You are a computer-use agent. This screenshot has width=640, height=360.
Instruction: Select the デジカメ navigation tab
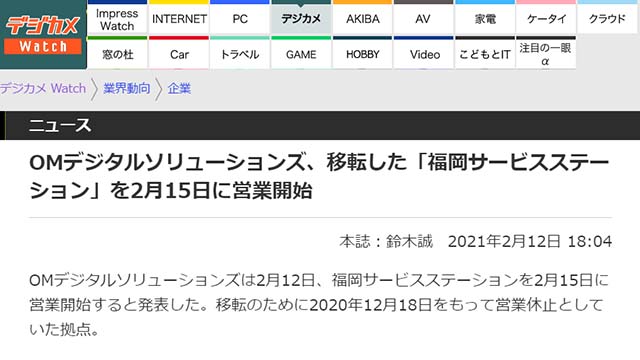pyautogui.click(x=301, y=18)
